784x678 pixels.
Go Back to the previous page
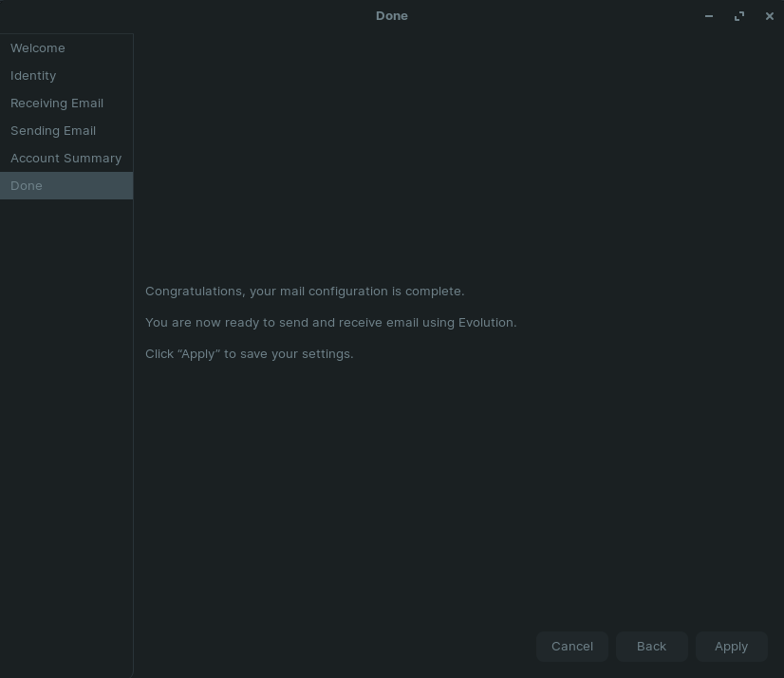point(651,647)
